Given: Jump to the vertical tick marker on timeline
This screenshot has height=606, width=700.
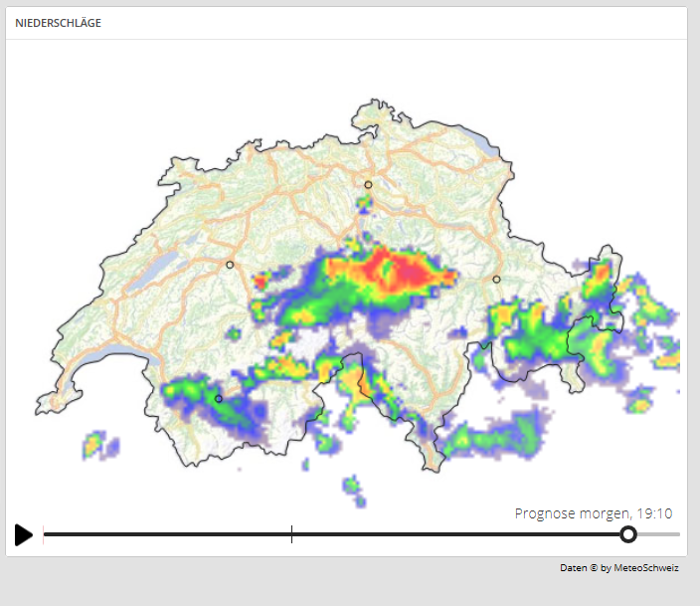Looking at the screenshot, I should (x=291, y=534).
